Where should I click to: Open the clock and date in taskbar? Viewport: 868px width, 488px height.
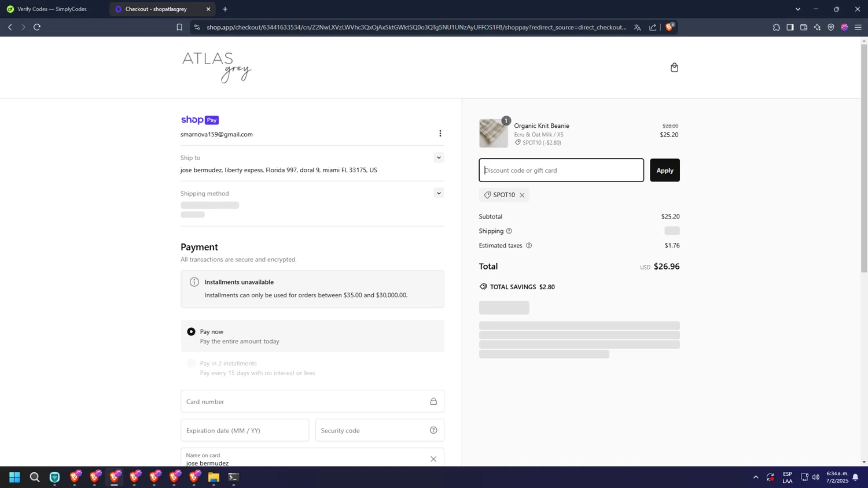pos(837,477)
